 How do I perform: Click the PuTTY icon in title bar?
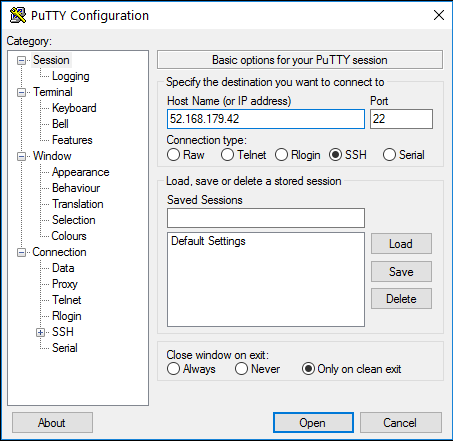pos(18,15)
